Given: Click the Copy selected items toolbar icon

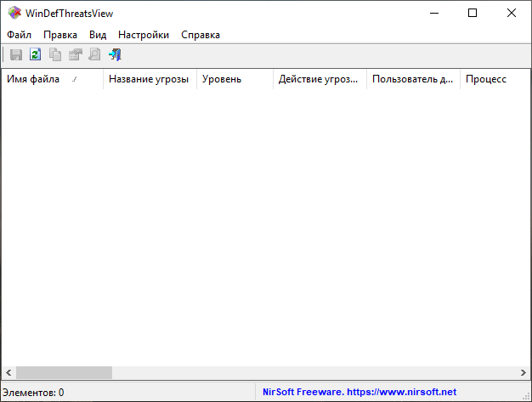Looking at the screenshot, I should point(55,54).
